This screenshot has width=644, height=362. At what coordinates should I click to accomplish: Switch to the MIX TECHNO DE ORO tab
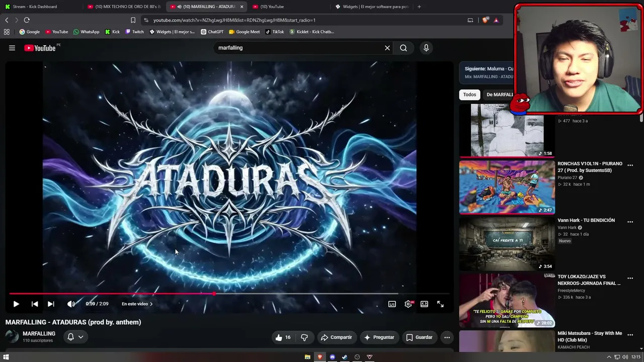coord(123,7)
